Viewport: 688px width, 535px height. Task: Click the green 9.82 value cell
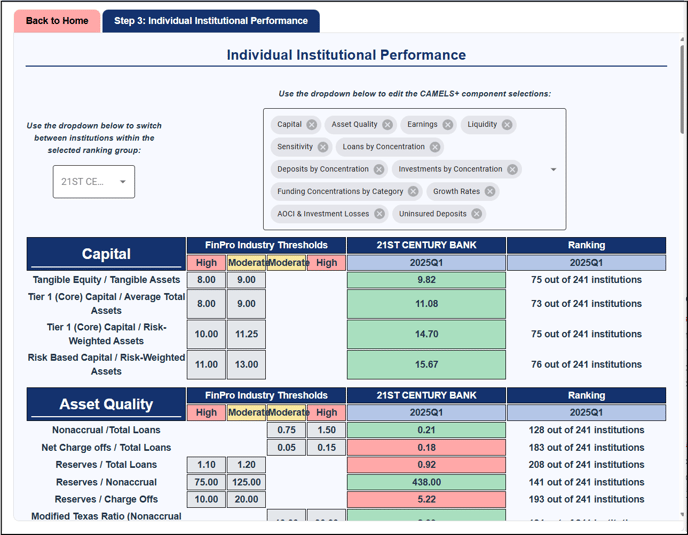426,280
